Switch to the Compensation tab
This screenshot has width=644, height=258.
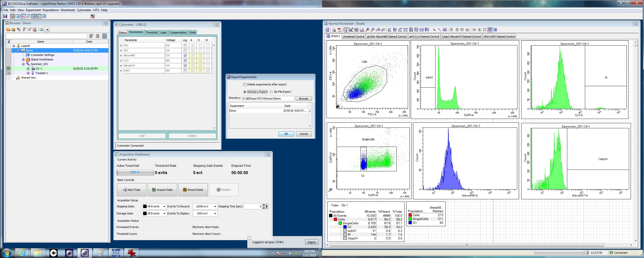[178, 33]
